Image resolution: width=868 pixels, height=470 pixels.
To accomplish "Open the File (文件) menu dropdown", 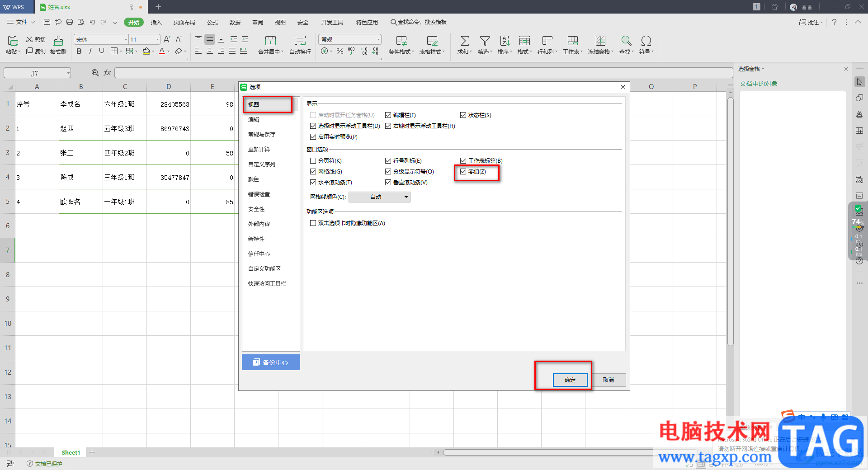I will (21, 22).
